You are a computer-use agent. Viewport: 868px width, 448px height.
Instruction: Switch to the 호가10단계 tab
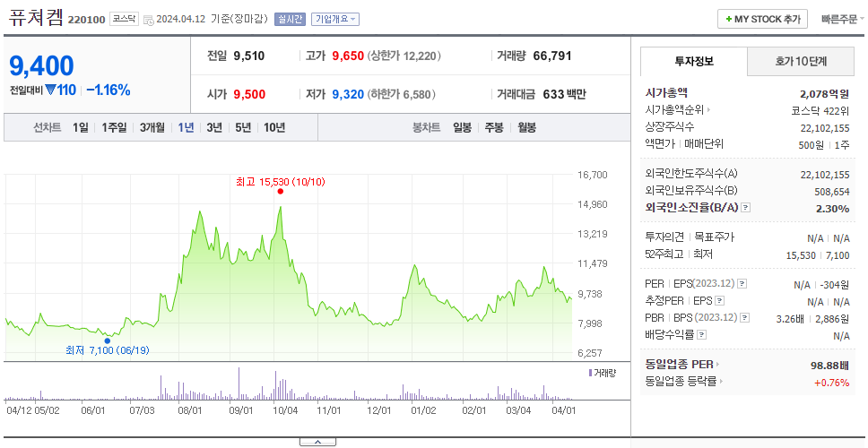[x=801, y=62]
